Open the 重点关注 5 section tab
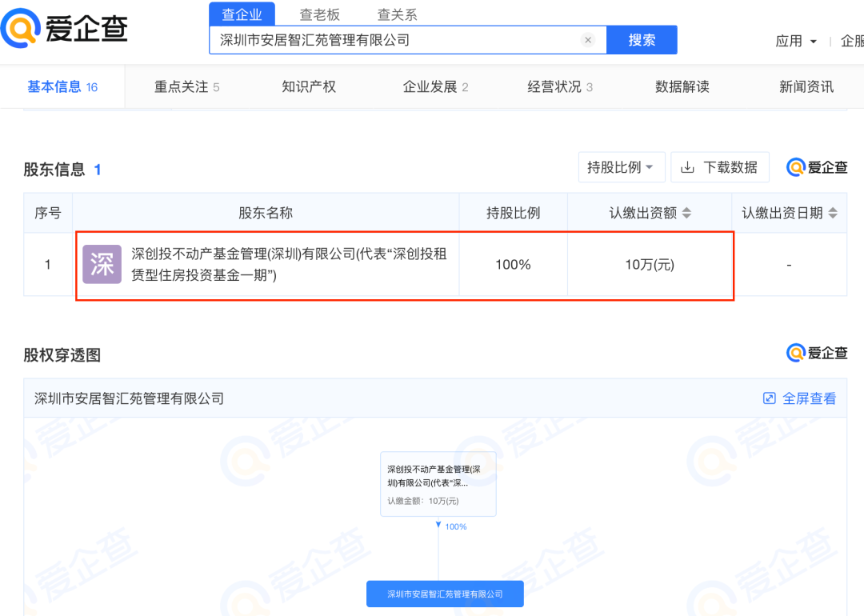864x616 pixels. pos(186,86)
